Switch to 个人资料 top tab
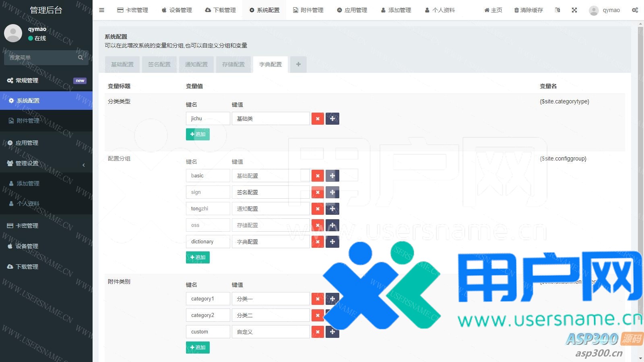This screenshot has height=362, width=644. coord(440,10)
